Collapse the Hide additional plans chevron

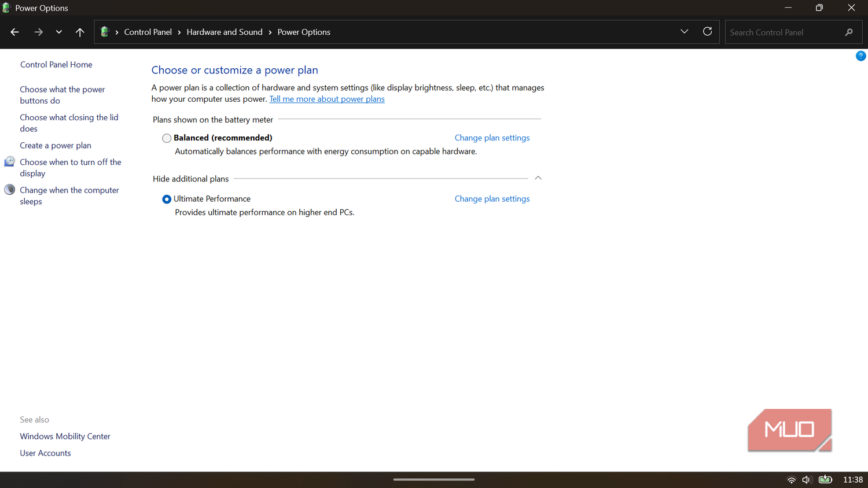point(538,178)
